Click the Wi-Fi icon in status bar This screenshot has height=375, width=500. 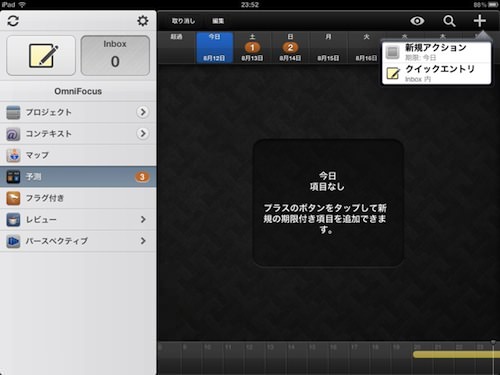pos(22,5)
